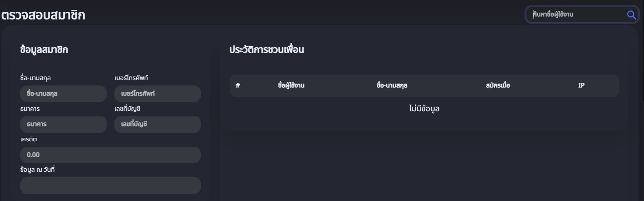
Task: Click the empty ข้อมูล ณ วันที่ field
Action: (x=110, y=185)
